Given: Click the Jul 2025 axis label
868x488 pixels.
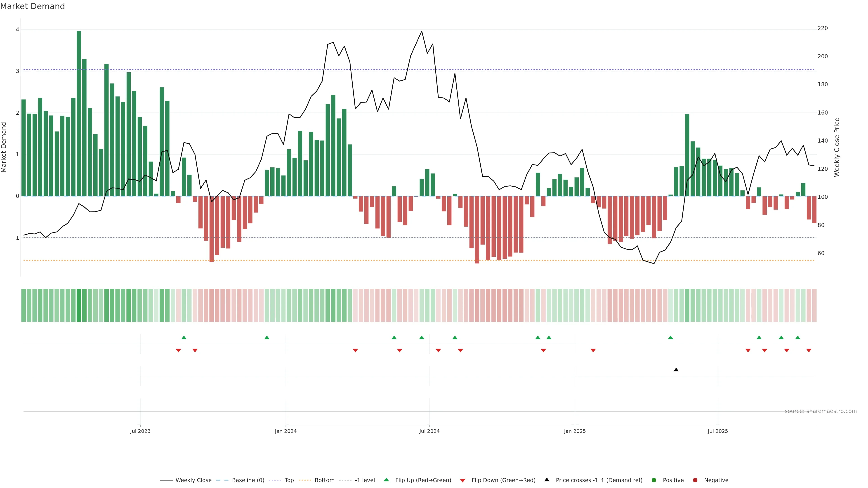Looking at the screenshot, I should pyautogui.click(x=718, y=432).
